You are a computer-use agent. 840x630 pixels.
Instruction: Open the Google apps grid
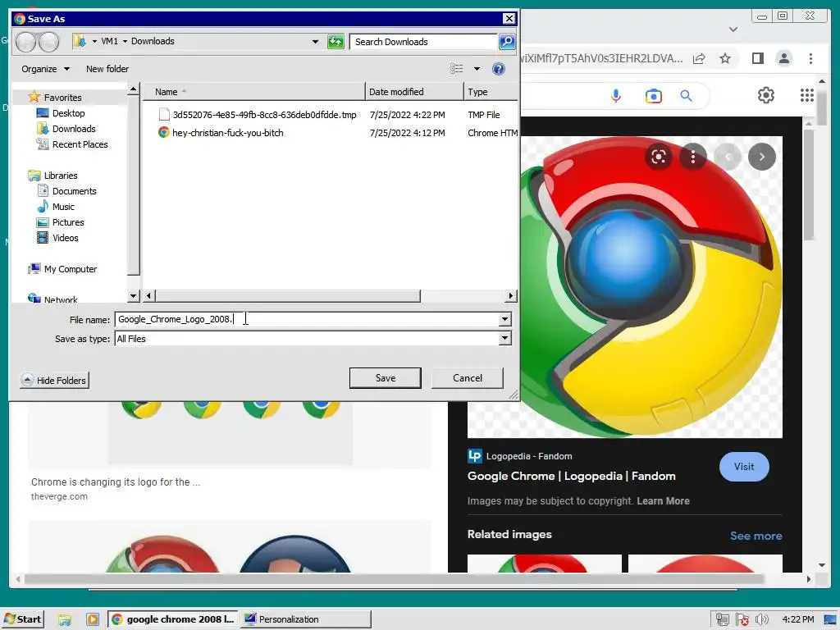coord(807,95)
